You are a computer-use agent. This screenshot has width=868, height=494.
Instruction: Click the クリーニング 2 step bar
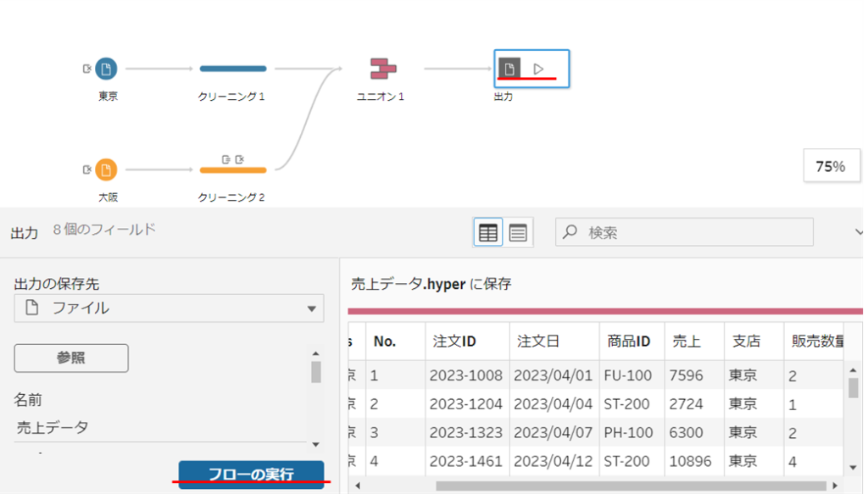(x=233, y=169)
